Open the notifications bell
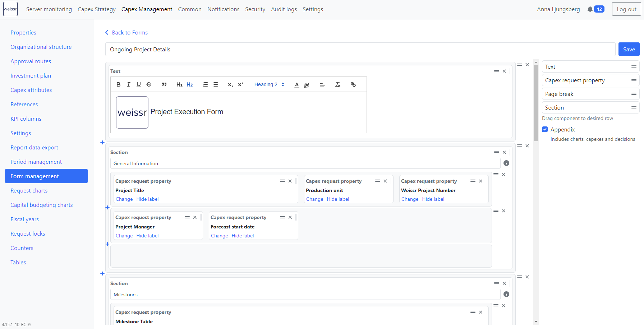 click(x=590, y=9)
